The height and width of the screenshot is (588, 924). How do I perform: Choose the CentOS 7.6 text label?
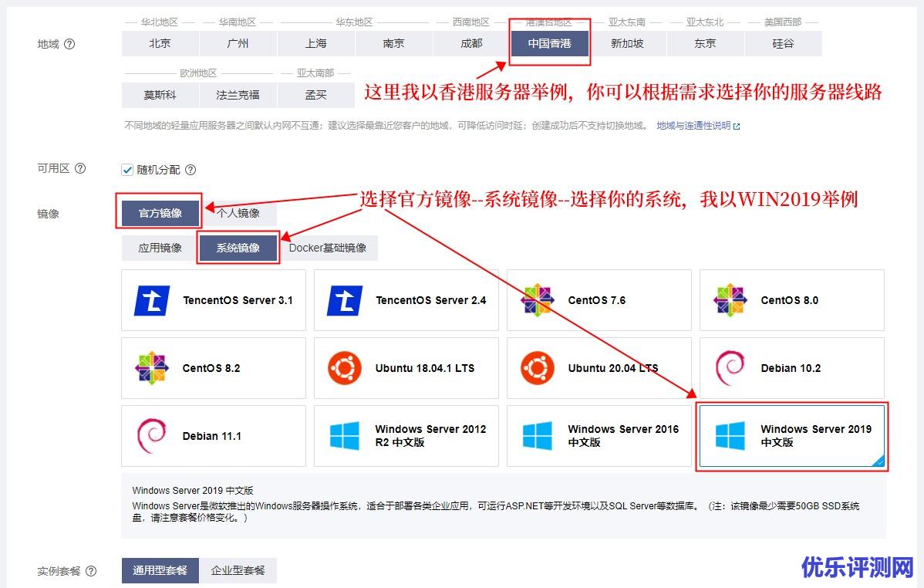pyautogui.click(x=597, y=300)
